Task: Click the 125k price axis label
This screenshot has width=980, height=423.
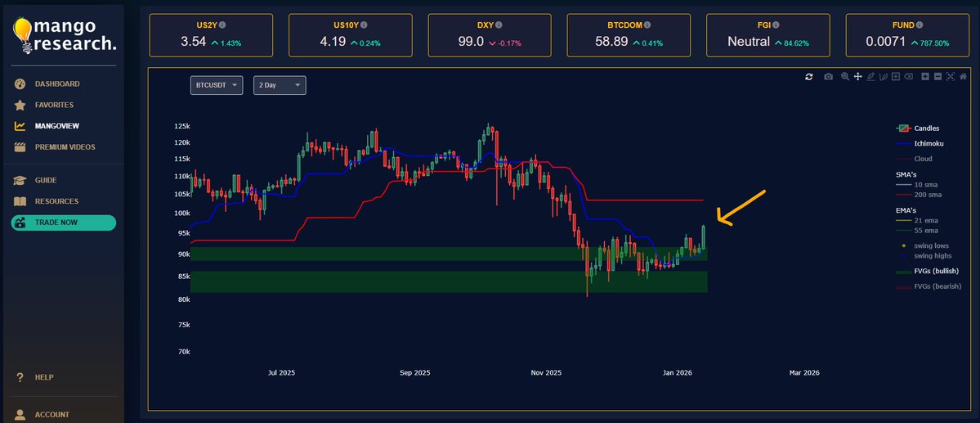Action: point(182,126)
